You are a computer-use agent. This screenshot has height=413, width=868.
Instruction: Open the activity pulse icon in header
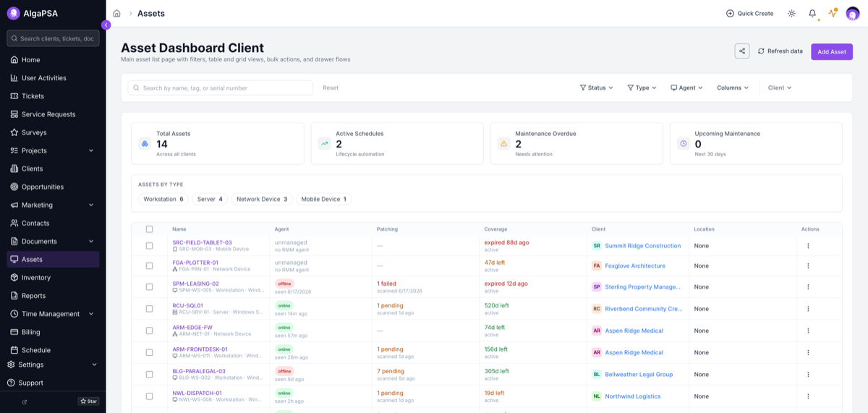(833, 13)
